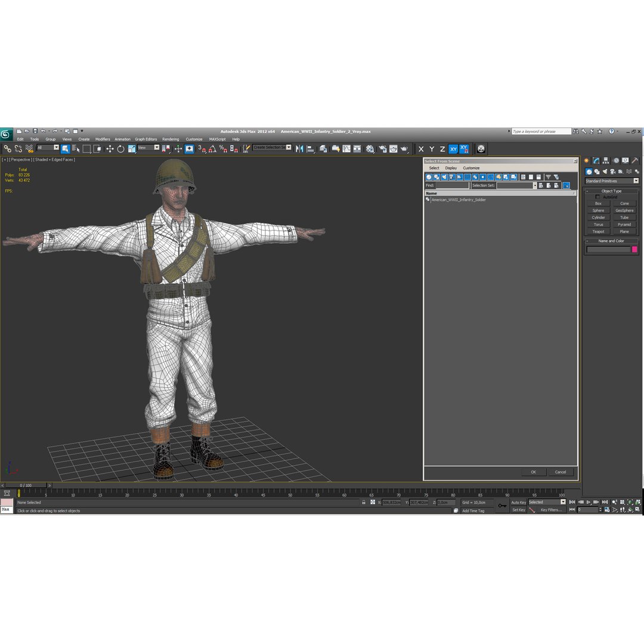Image resolution: width=644 pixels, height=644 pixels.
Task: Click the 3ds Max application logo button
Action: pos(6,135)
